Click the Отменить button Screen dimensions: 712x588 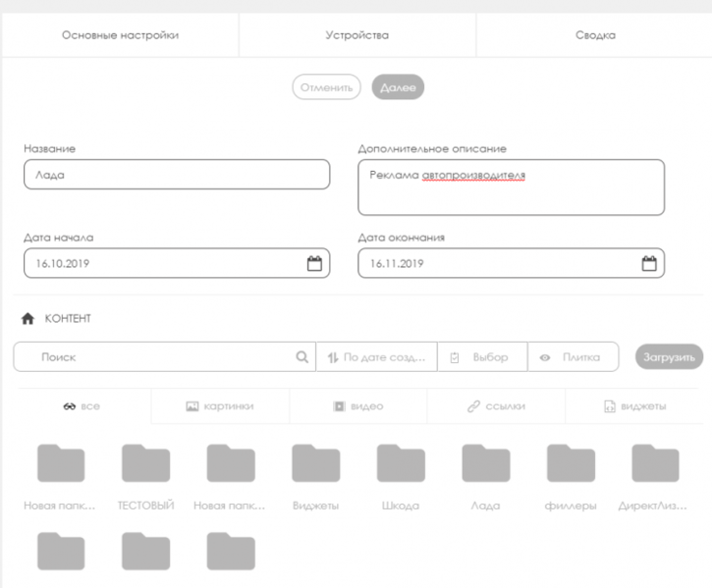(x=326, y=87)
